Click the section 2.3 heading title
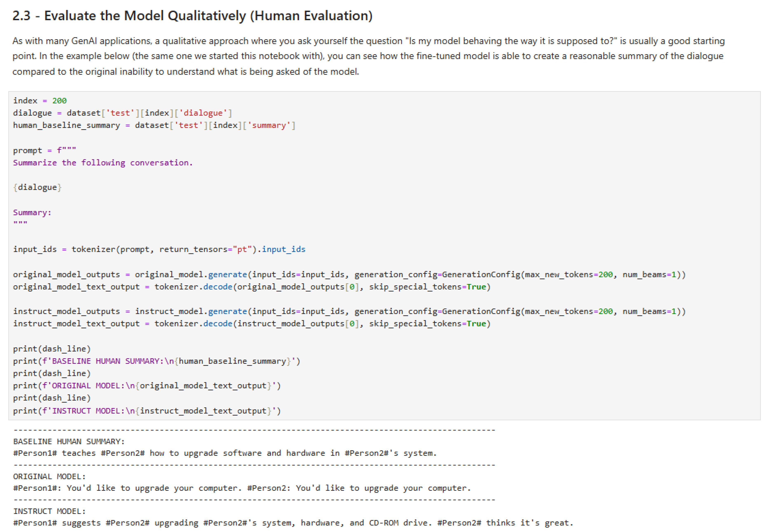 coord(192,16)
